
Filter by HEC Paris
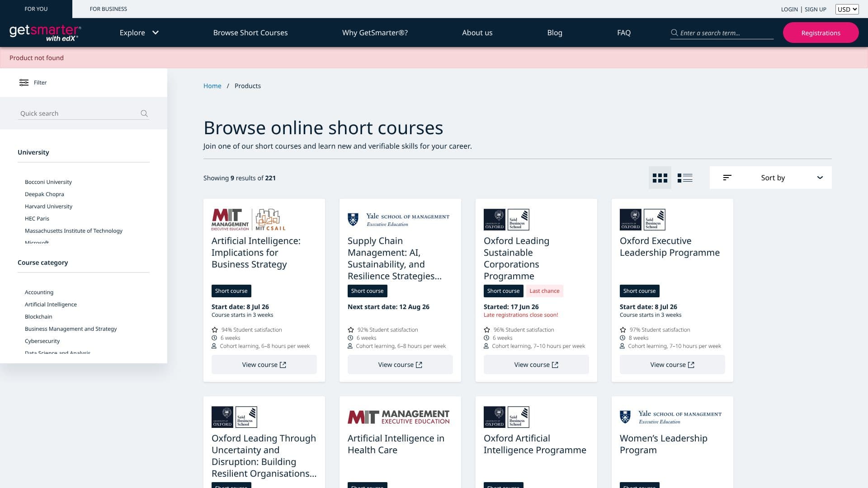click(37, 219)
